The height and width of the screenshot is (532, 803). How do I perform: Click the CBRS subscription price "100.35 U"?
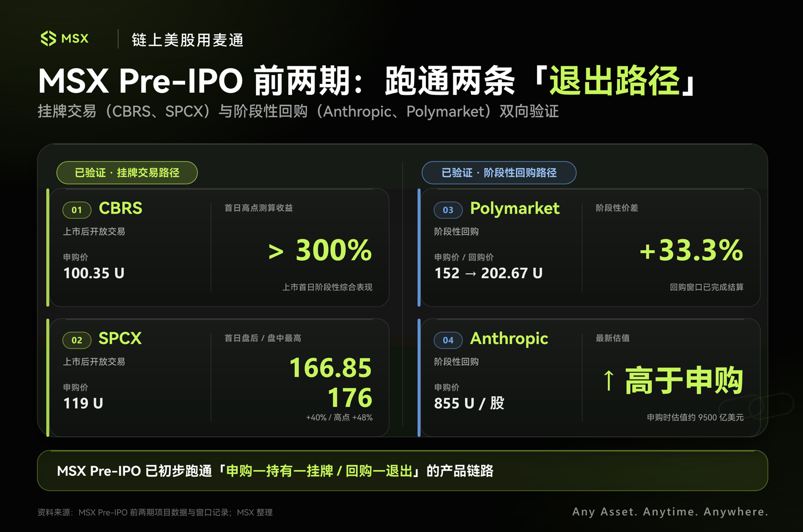pyautogui.click(x=94, y=273)
